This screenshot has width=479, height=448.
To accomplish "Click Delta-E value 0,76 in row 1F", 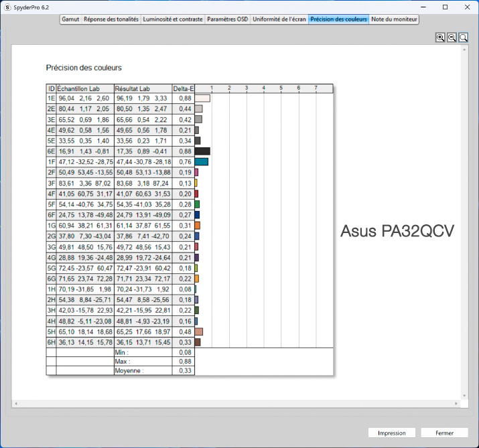I will point(184,162).
